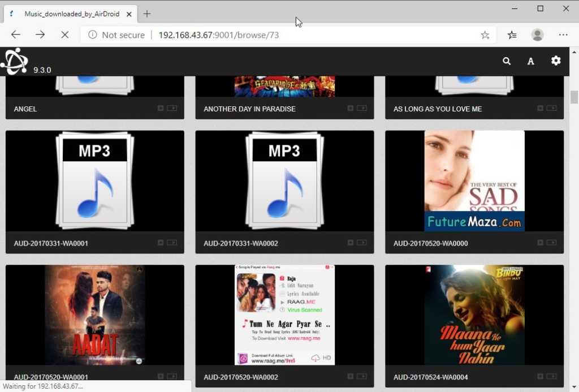Select the Sad Songs album cover thumbnail

click(x=474, y=181)
